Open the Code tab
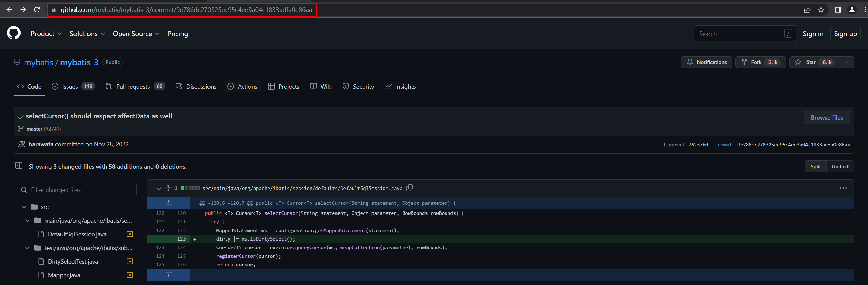 click(x=29, y=87)
